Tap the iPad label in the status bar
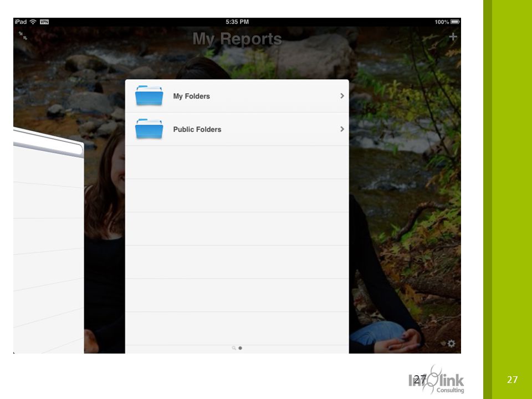532x399 pixels. point(21,22)
